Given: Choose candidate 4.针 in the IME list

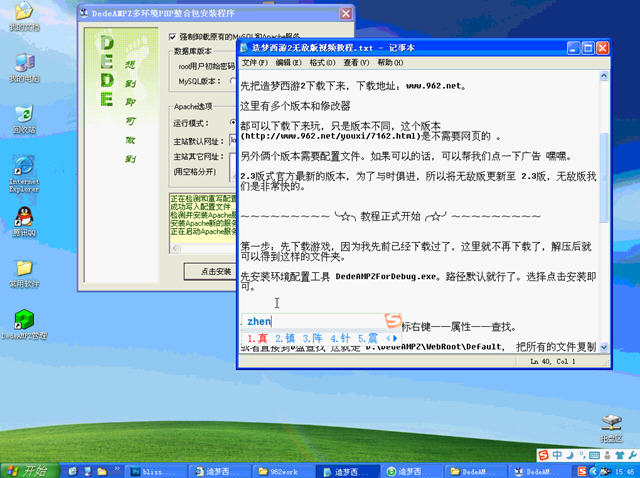Looking at the screenshot, I should coord(340,338).
